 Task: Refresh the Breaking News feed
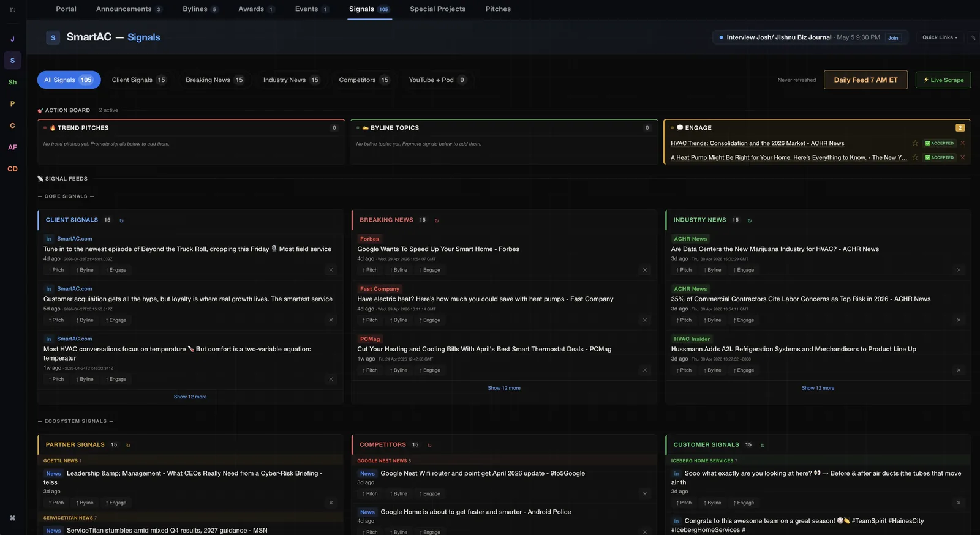click(437, 220)
